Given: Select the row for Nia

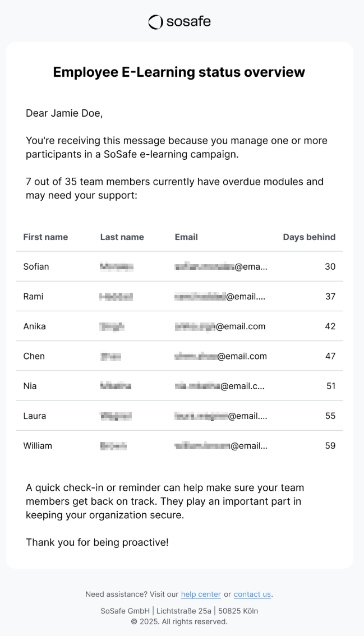Looking at the screenshot, I should click(x=179, y=386).
